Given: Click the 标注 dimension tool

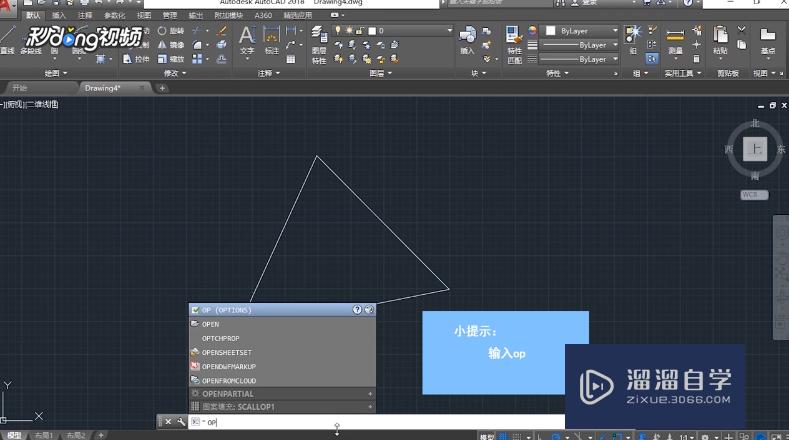Looking at the screenshot, I should click(272, 40).
